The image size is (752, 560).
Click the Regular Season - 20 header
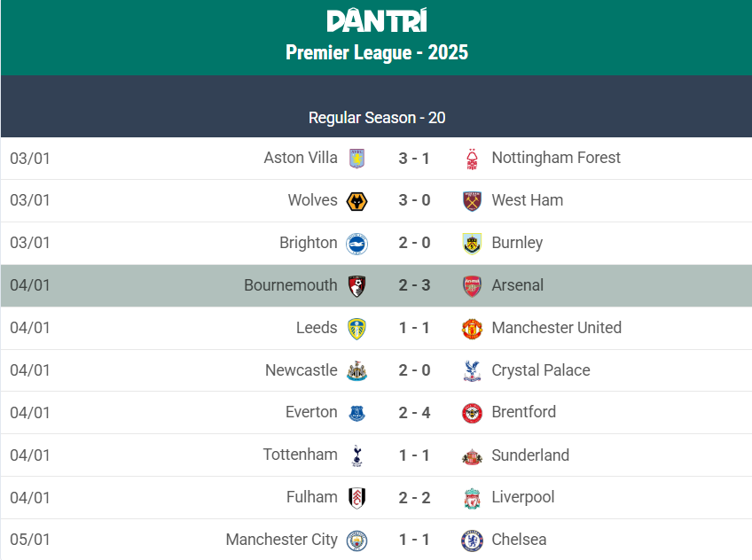click(x=377, y=118)
